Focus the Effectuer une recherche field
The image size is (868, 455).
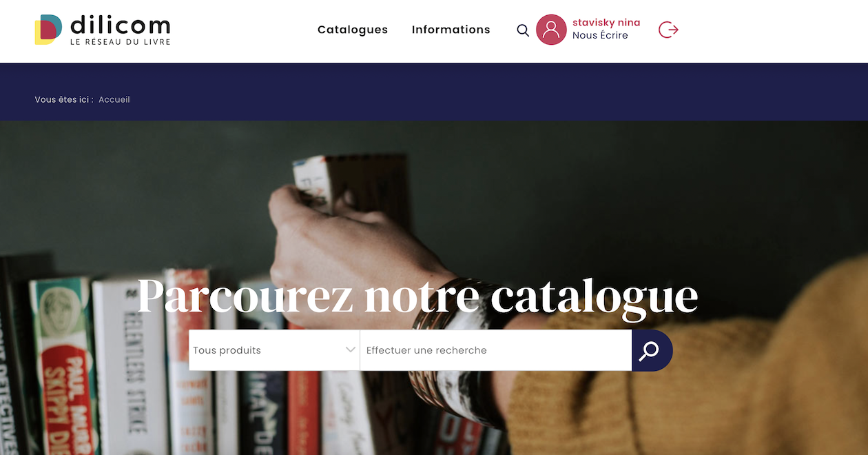pos(496,350)
